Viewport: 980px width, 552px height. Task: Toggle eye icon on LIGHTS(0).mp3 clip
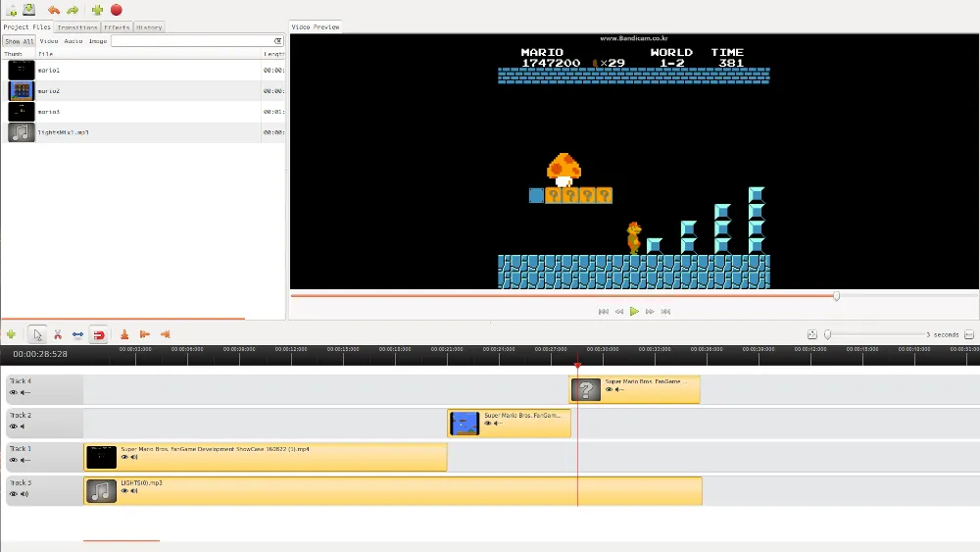(124, 491)
